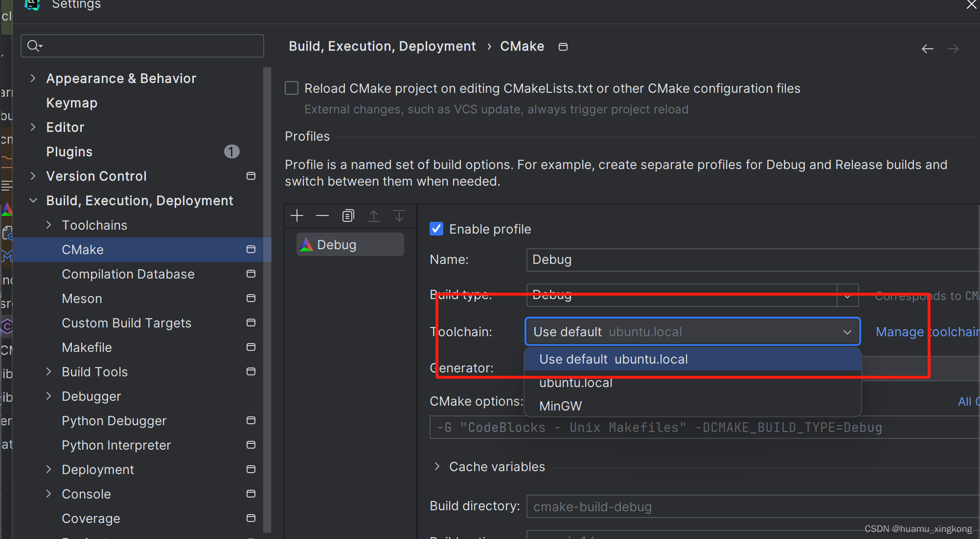Select Compilation Database settings item
The height and width of the screenshot is (539, 980).
coord(128,274)
